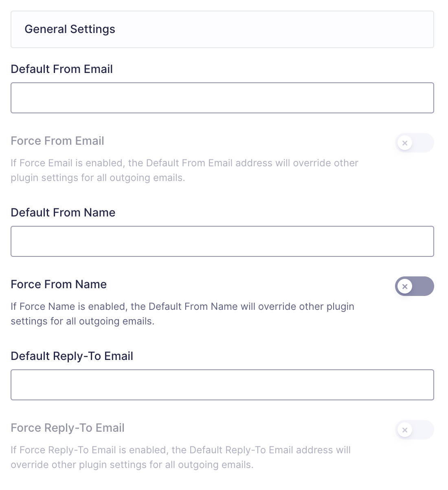
Task: Click the Force From Name label
Action: click(x=59, y=284)
